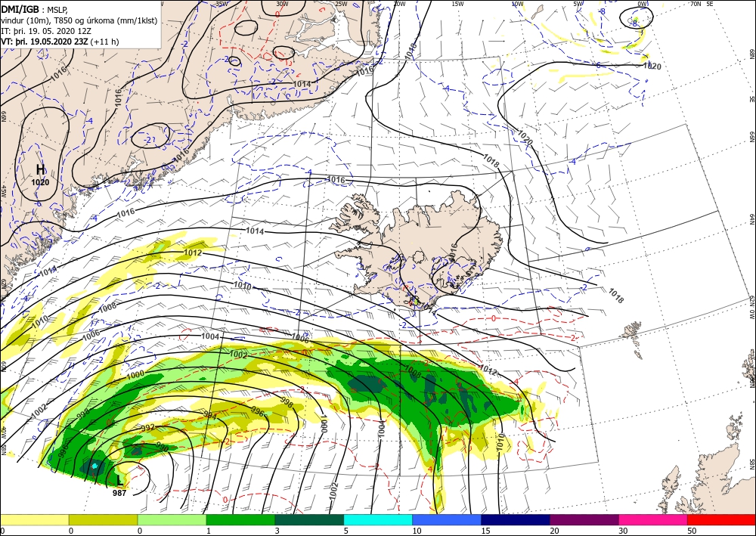The width and height of the screenshot is (756, 536).
Task: Select the 'IT: þri. 19. 05. 2020 12Z' line
Action: coord(46,31)
